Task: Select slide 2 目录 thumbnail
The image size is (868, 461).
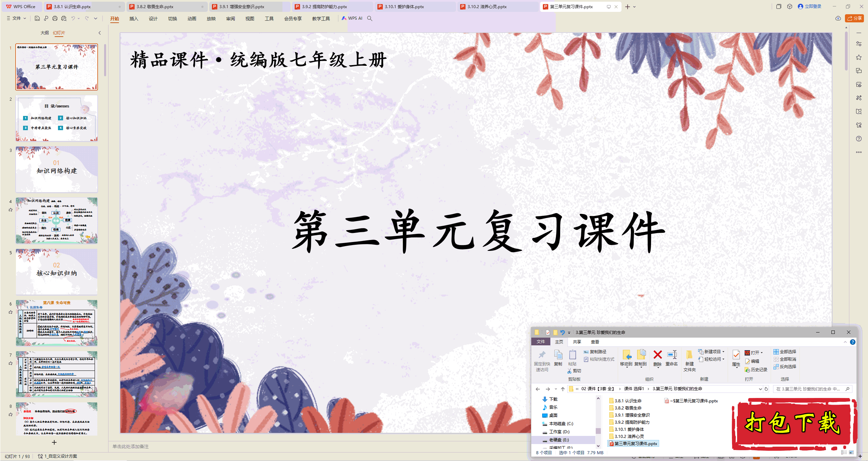Action: tap(57, 118)
